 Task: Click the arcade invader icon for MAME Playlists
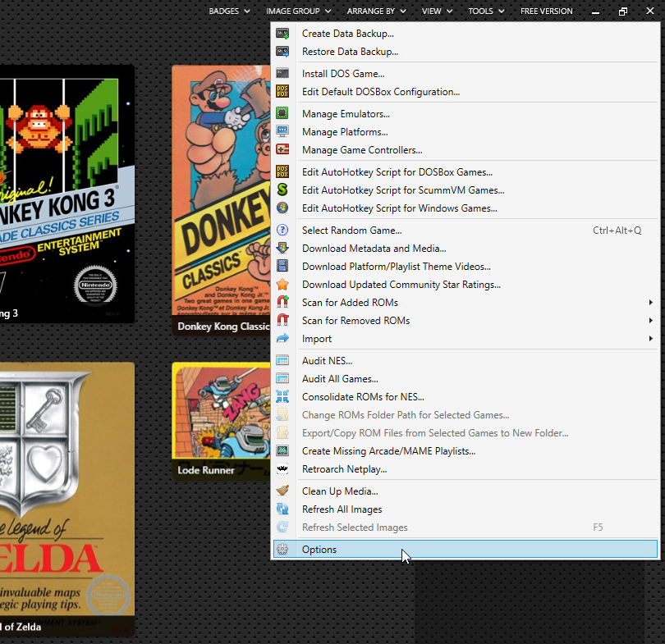pos(282,451)
